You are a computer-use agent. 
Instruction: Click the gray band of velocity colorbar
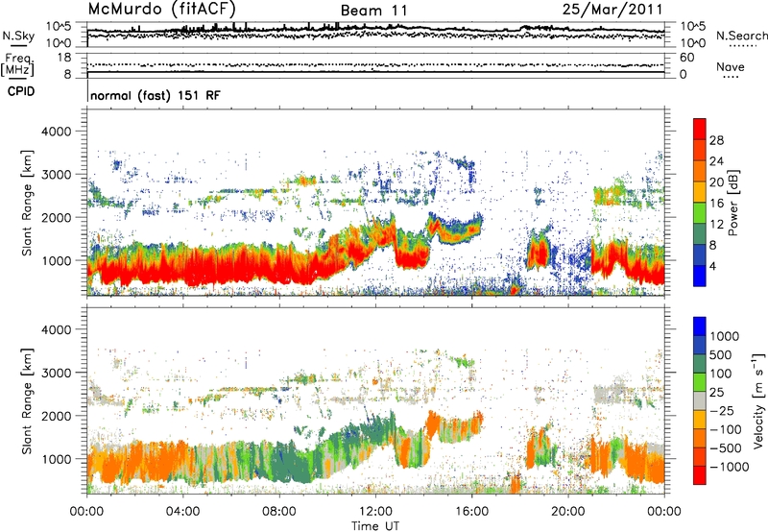(700, 401)
